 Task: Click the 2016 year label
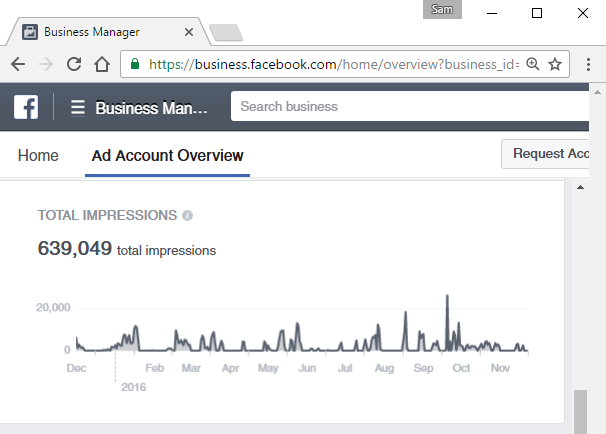click(x=134, y=387)
